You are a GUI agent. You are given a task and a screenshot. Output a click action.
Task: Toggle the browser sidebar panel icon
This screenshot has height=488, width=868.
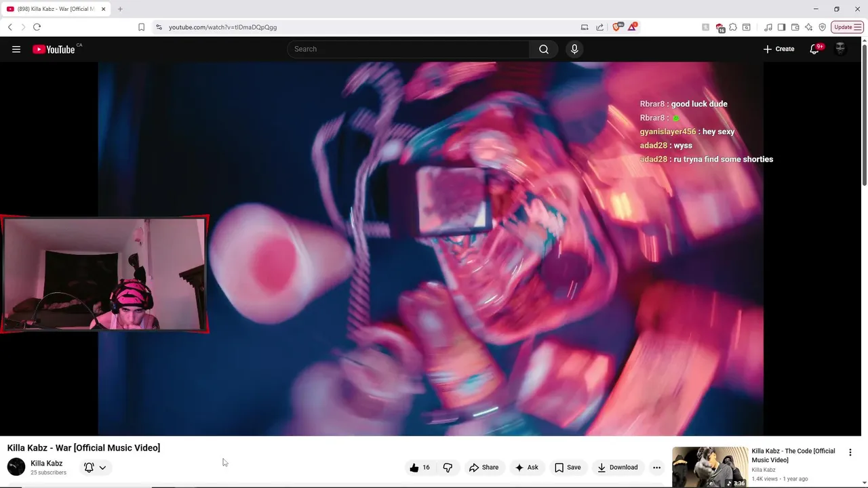pos(781,27)
